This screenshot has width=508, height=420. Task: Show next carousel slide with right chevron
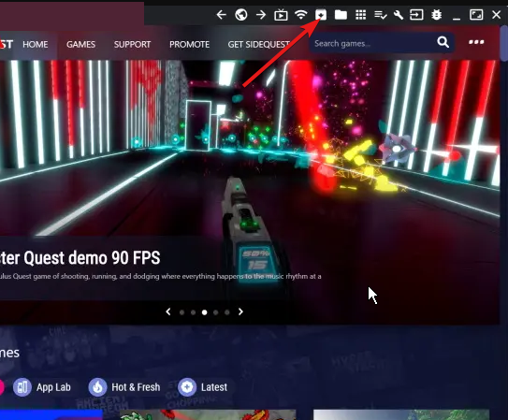(240, 311)
